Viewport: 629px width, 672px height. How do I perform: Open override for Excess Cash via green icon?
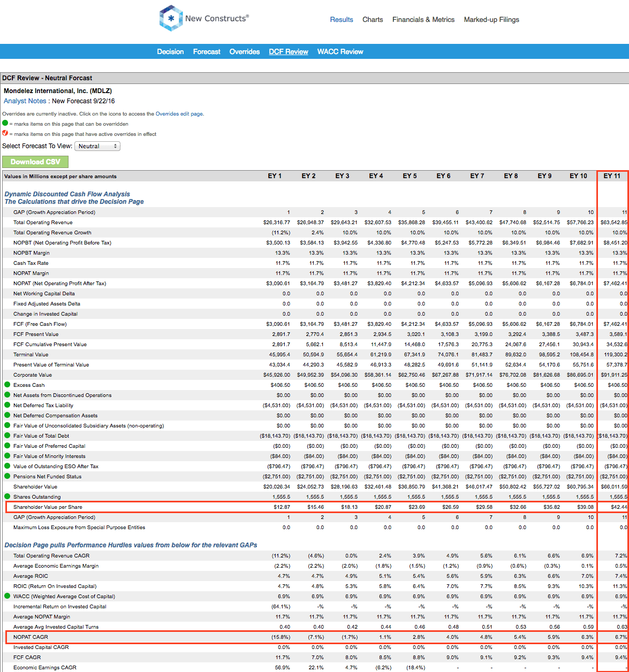tap(7, 385)
